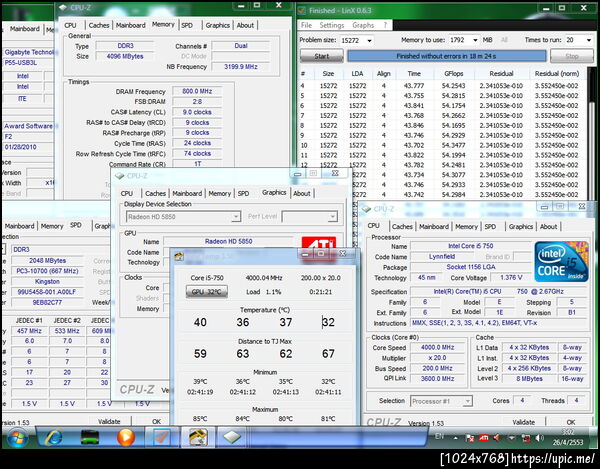
Task: Open the Windows Start orb
Action: [16, 437]
